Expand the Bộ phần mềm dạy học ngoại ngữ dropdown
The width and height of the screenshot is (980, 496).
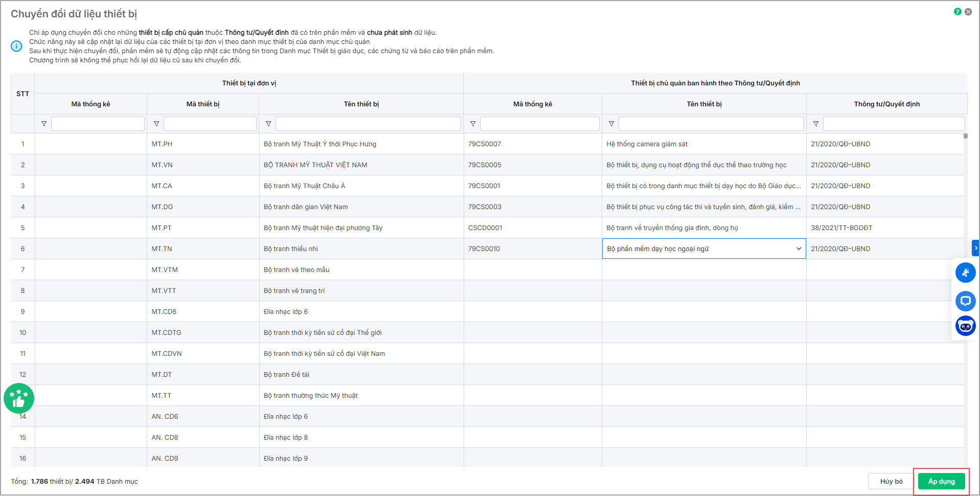point(799,249)
